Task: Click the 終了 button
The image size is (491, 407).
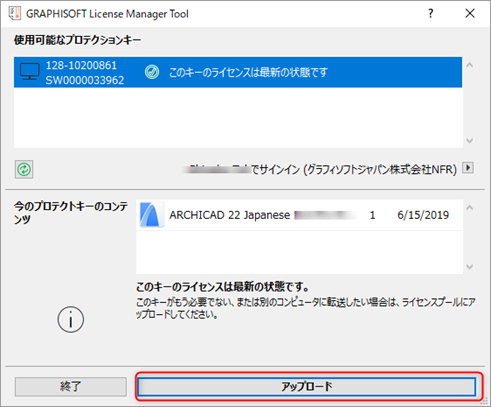Action: click(x=71, y=387)
